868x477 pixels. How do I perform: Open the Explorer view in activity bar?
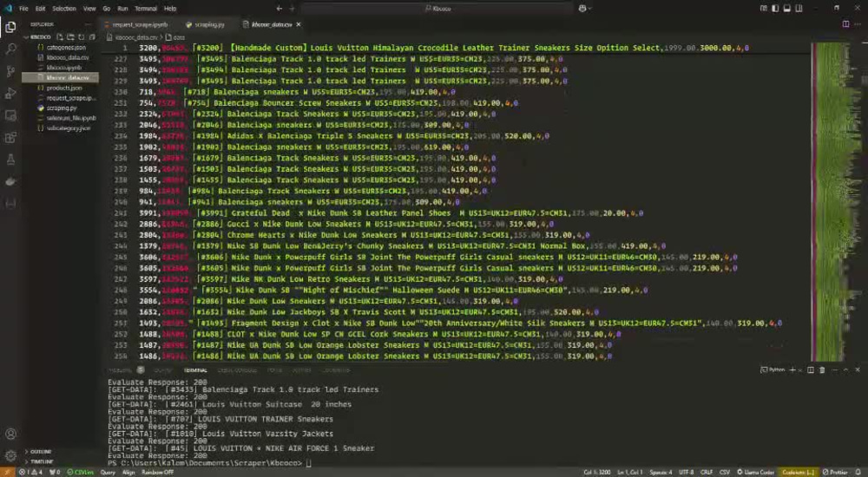(x=10, y=27)
